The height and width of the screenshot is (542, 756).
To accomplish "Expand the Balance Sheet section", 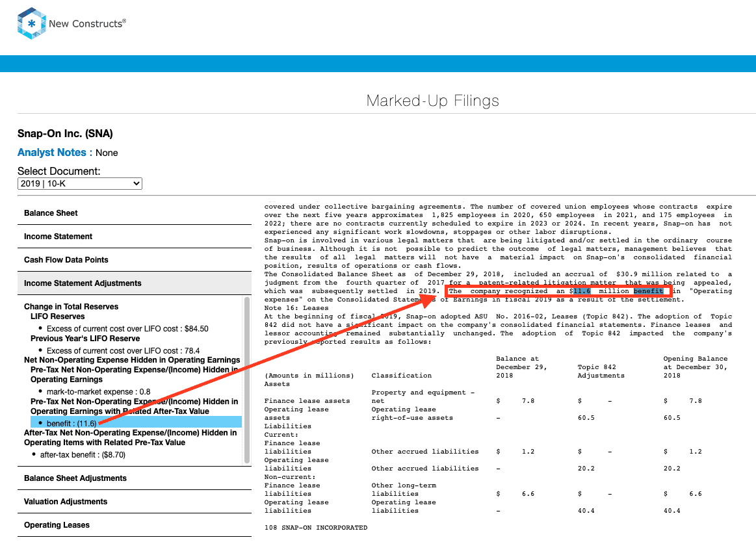I will 135,213.
